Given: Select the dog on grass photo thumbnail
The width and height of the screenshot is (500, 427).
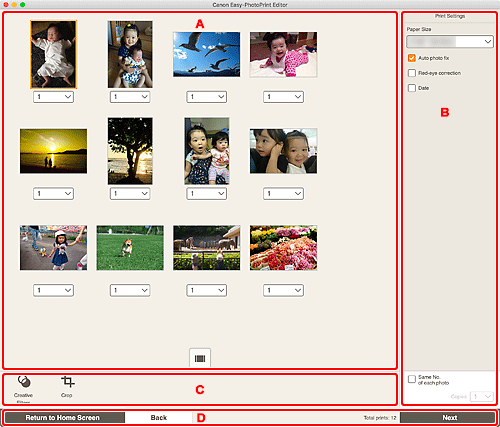Looking at the screenshot, I should (x=130, y=248).
